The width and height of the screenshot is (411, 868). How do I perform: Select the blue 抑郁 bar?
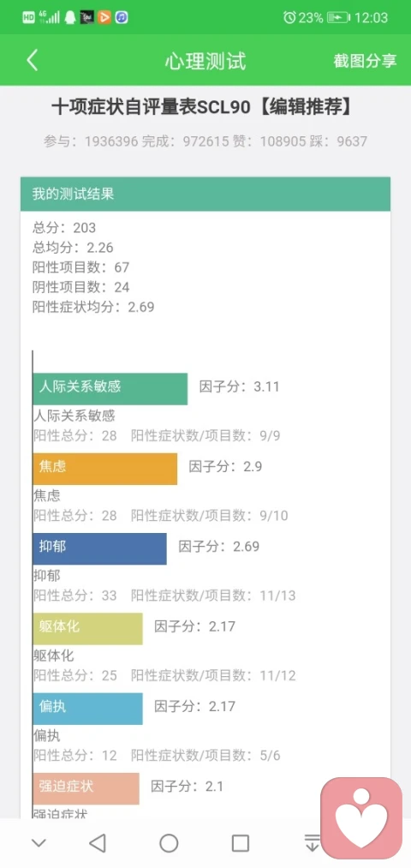(99, 548)
